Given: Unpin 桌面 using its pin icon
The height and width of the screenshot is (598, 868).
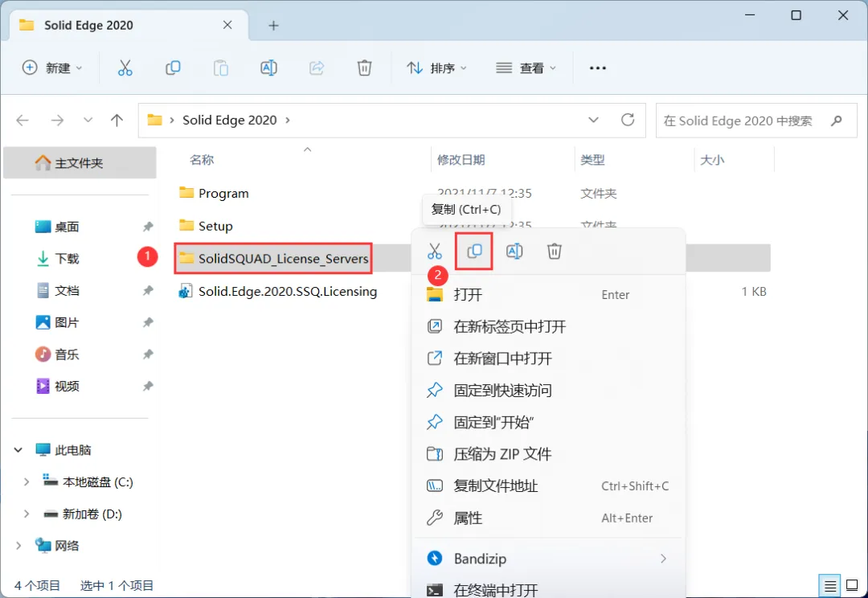Looking at the screenshot, I should [148, 227].
